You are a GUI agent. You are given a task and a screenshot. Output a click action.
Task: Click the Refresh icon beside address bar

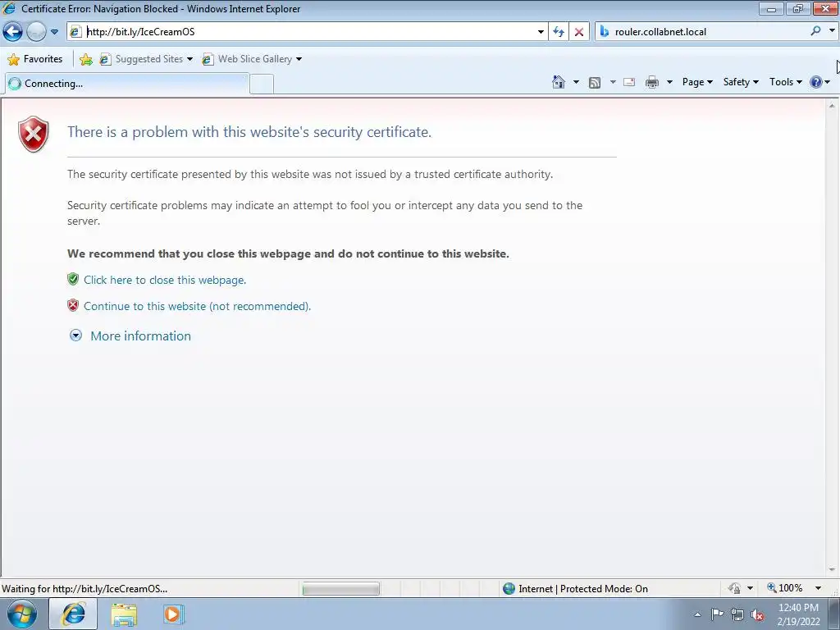click(559, 32)
